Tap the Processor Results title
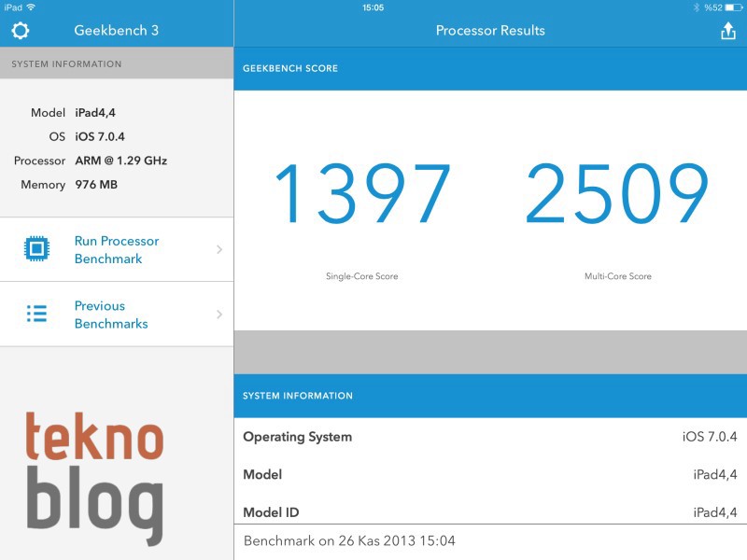The width and height of the screenshot is (747, 560). tap(490, 31)
